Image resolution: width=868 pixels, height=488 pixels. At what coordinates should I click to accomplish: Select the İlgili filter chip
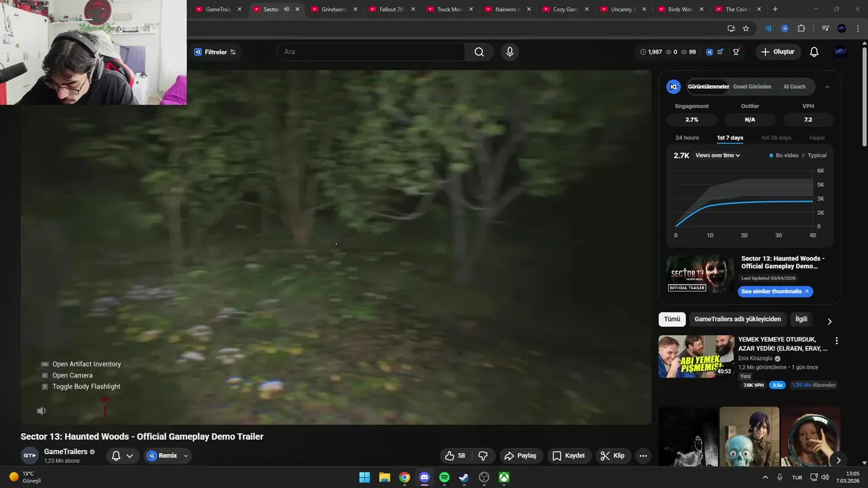[x=802, y=319]
